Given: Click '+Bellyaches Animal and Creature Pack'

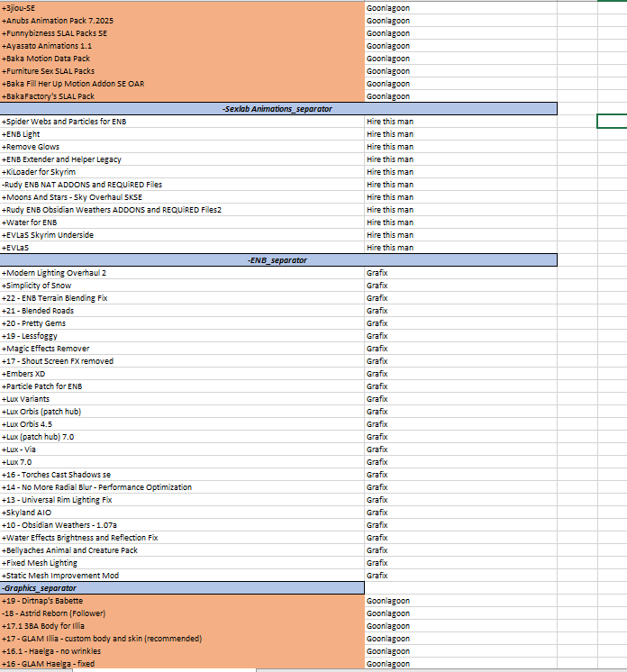Looking at the screenshot, I should click(182, 550).
